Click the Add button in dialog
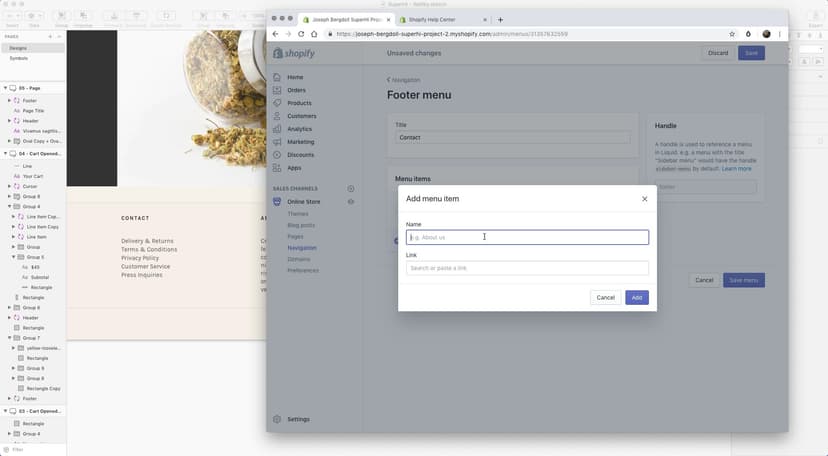This screenshot has height=456, width=828. point(636,298)
